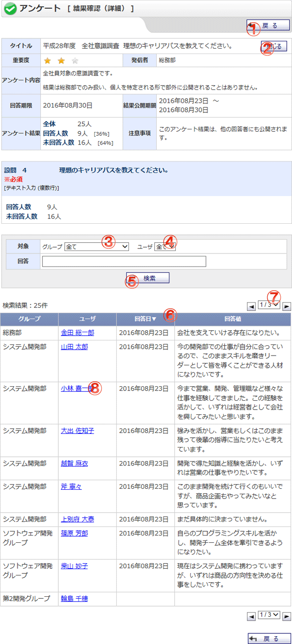Viewport: 292px width, 644px height.
Task: Click the first gold importance star
Action: [48, 61]
